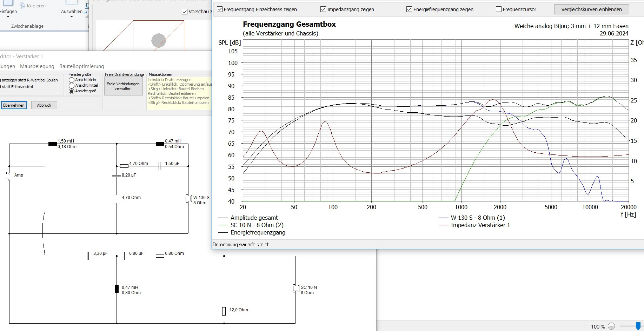Select the Ansicht mittel radio button
Image resolution: width=644 pixels, height=331 pixels.
tap(72, 85)
